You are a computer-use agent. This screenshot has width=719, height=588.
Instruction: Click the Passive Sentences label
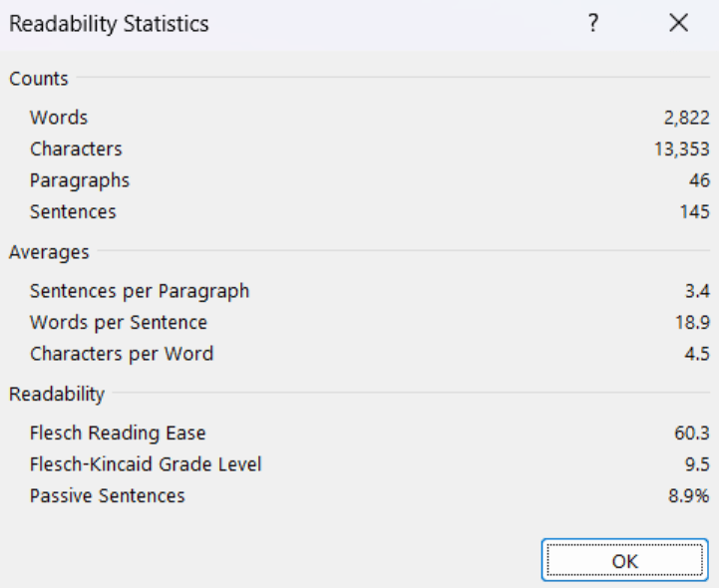(108, 495)
